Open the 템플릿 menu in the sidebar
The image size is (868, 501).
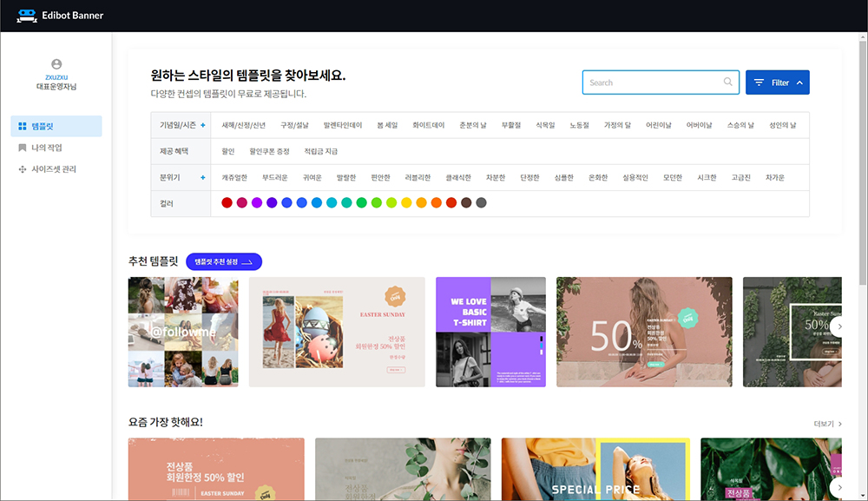(x=56, y=126)
